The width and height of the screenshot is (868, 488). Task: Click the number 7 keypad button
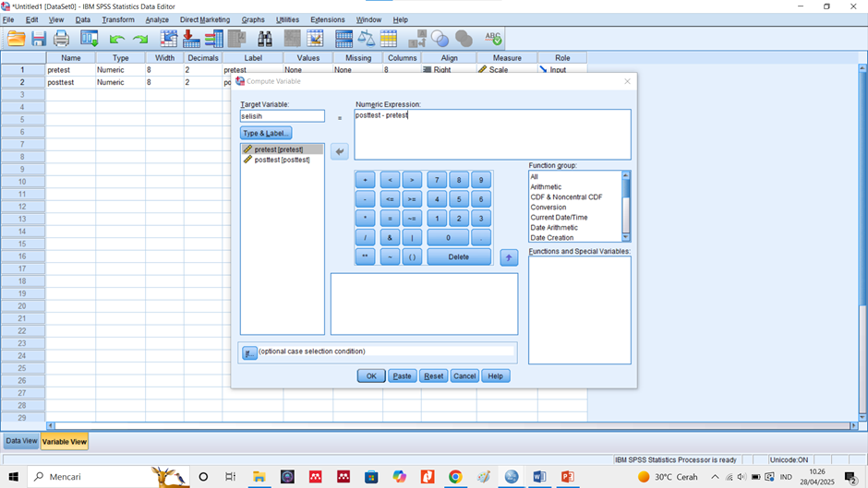pyautogui.click(x=437, y=180)
